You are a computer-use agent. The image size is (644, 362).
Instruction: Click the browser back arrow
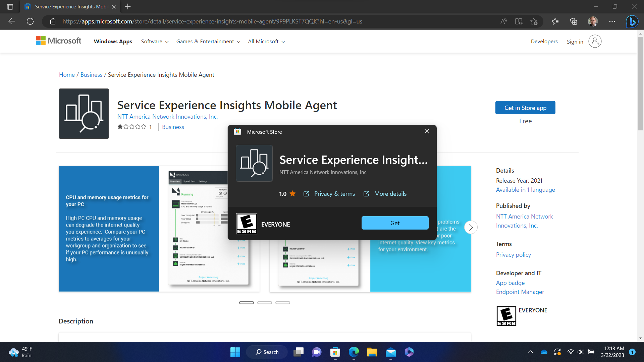click(12, 21)
